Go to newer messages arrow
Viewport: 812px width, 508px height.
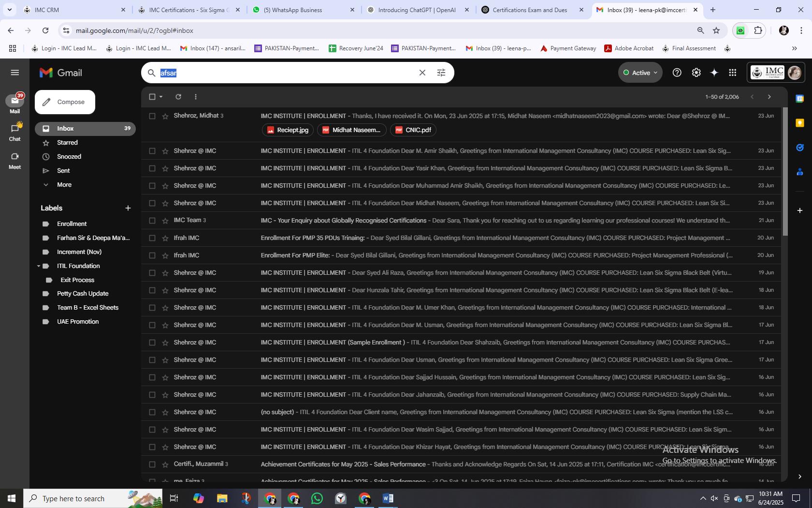coord(752,97)
